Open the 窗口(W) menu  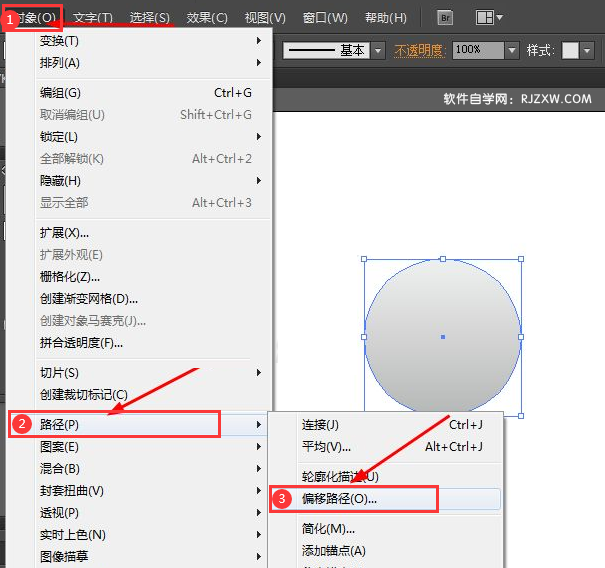325,17
